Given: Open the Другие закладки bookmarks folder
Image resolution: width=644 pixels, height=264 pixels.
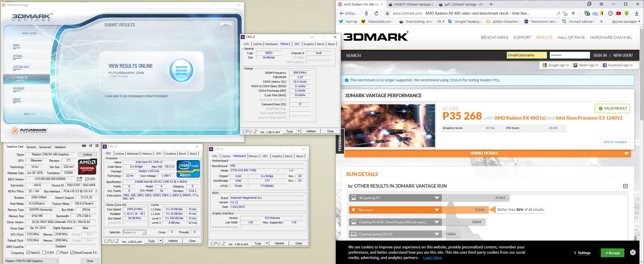Looking at the screenshot, I should click(626, 21).
